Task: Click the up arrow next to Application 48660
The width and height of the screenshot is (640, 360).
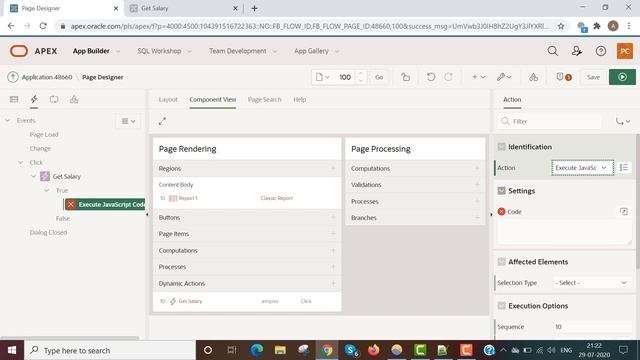Action: pos(13,77)
